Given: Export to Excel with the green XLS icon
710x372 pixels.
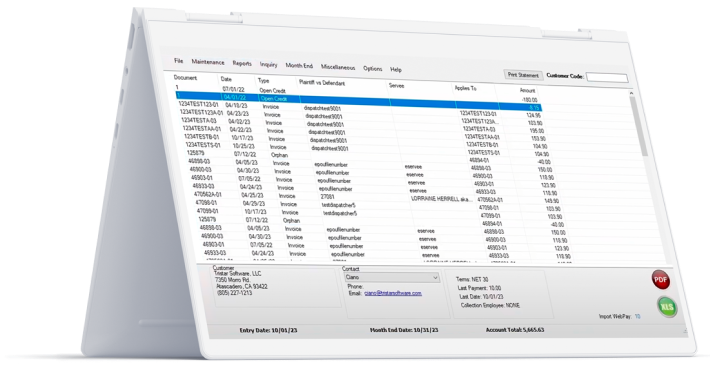Looking at the screenshot, I should (x=667, y=307).
